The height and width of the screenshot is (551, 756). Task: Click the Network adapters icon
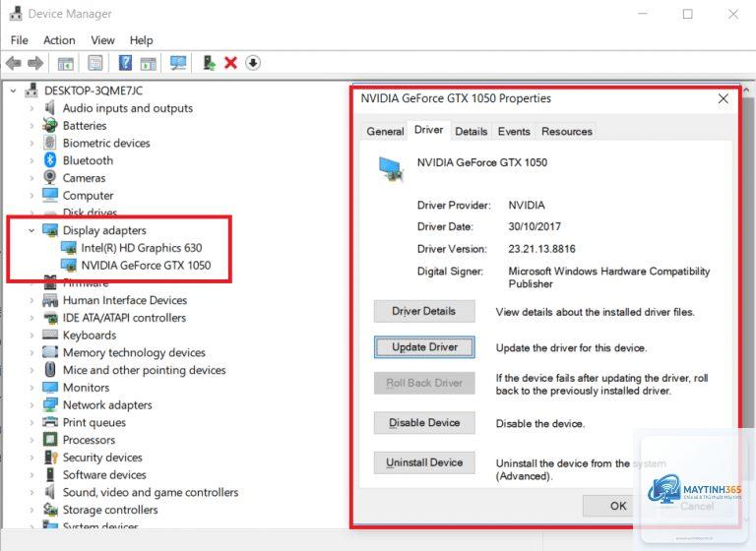50,405
